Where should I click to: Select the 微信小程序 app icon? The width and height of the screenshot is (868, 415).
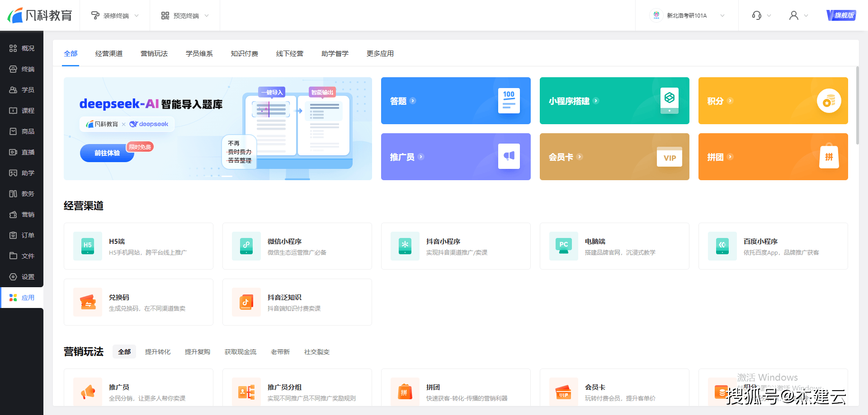pos(246,246)
